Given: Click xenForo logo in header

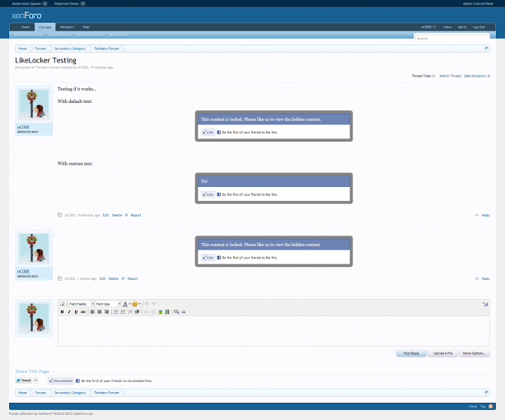Looking at the screenshot, I should pyautogui.click(x=26, y=16).
